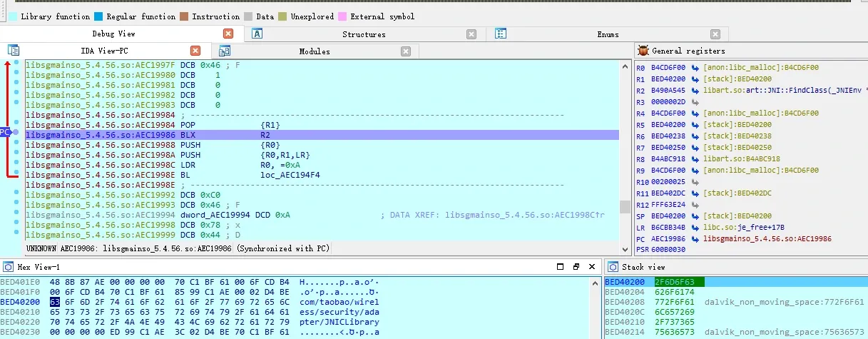The height and width of the screenshot is (339, 868).
Task: Click the Regular function color swatch
Action: [98, 16]
